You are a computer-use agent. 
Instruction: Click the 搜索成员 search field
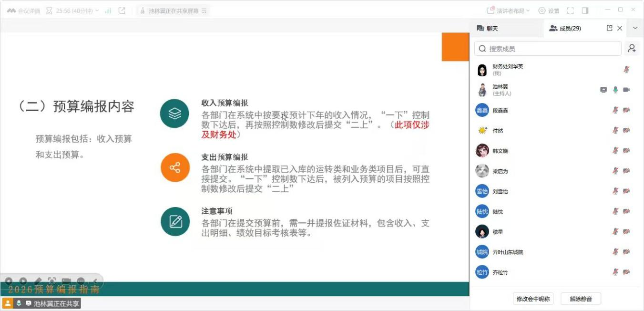click(548, 49)
